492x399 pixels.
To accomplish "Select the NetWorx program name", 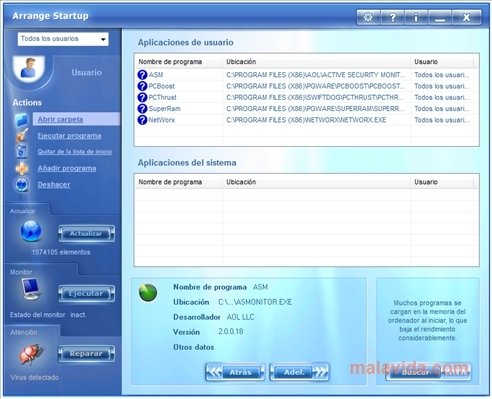I will pos(162,120).
